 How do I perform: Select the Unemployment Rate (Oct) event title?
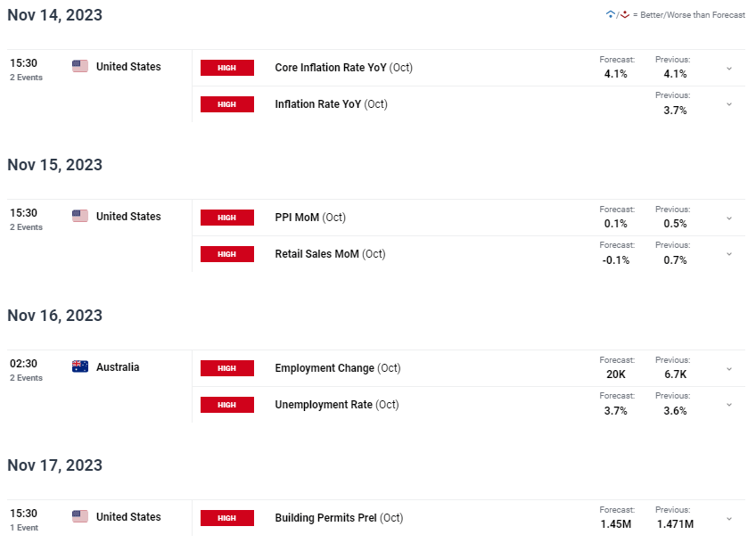pyautogui.click(x=336, y=405)
